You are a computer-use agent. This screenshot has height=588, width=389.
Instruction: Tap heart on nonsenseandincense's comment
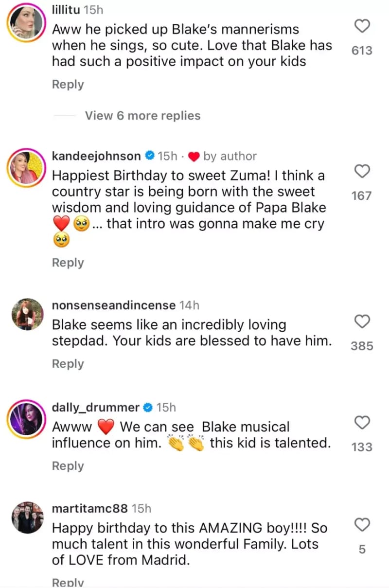click(362, 321)
